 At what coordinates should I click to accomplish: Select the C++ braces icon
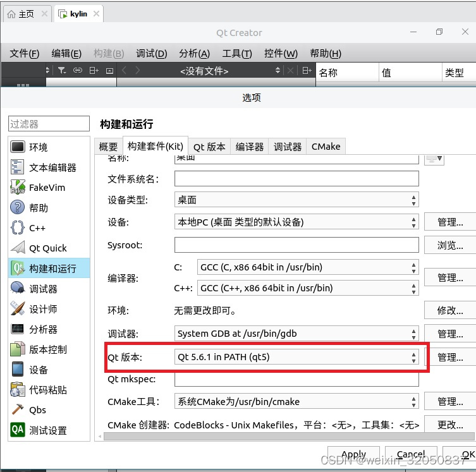point(18,227)
